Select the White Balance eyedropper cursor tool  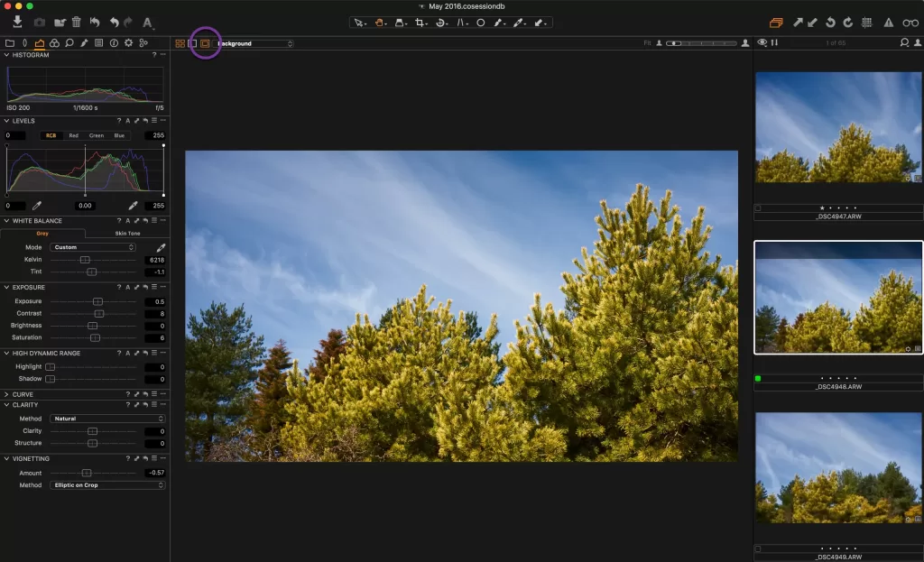click(x=519, y=23)
